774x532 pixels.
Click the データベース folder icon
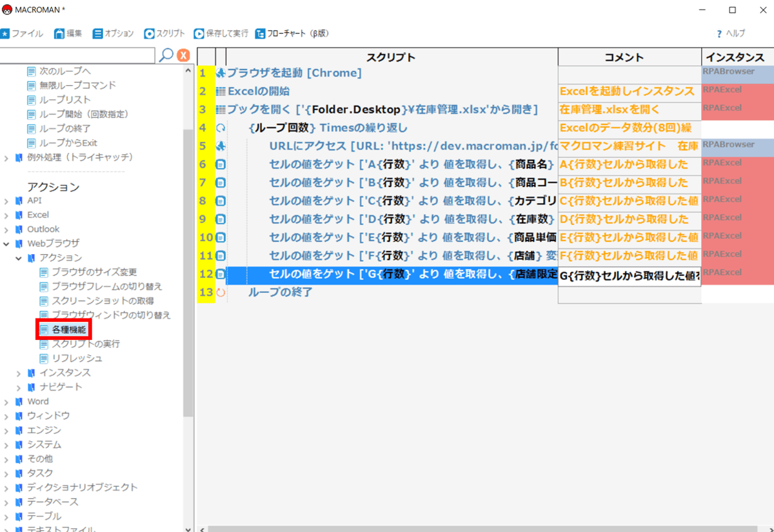pos(19,502)
